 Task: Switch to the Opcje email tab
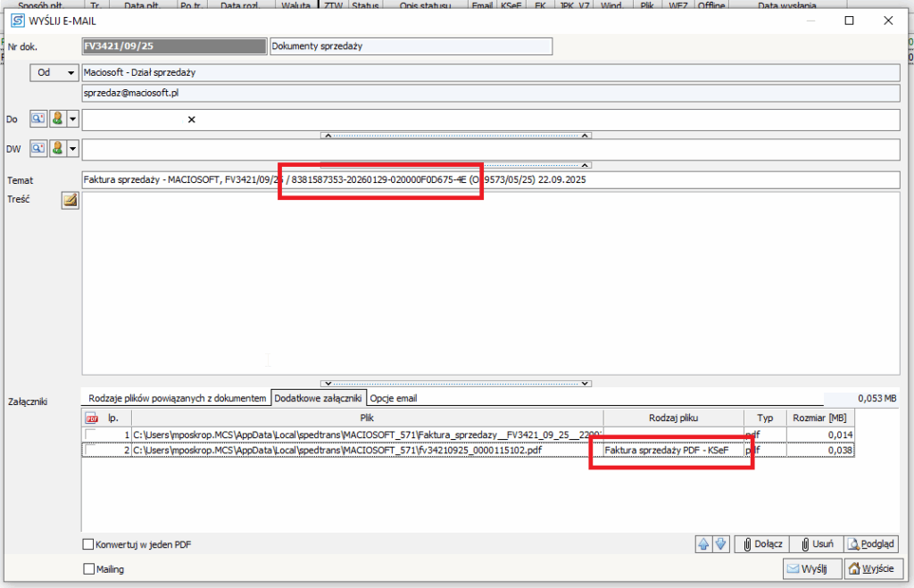393,398
